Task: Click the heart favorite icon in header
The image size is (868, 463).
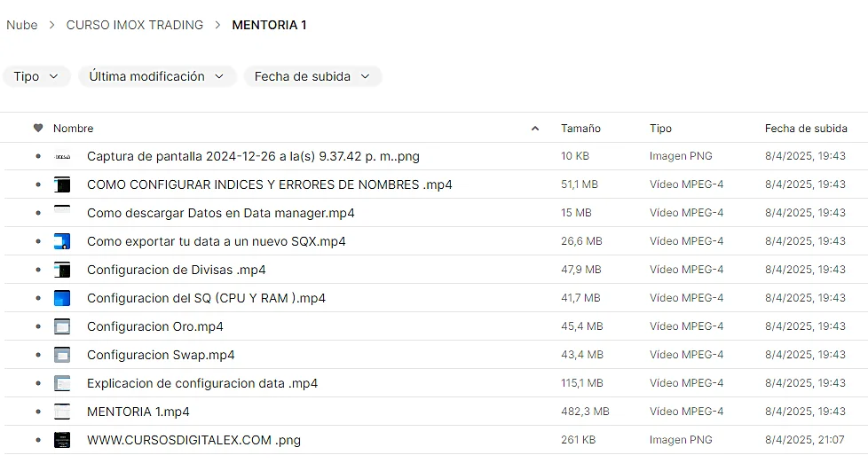Action: click(x=37, y=129)
